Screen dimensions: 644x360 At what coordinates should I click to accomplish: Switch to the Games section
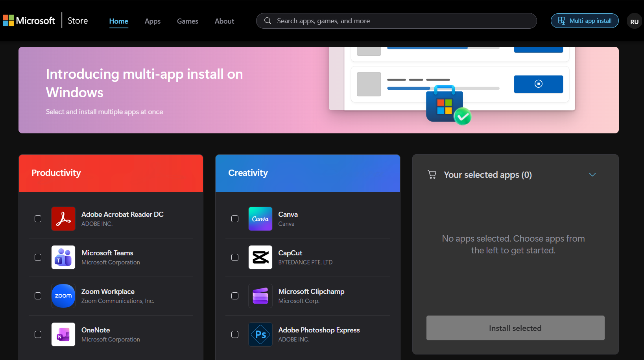click(x=187, y=21)
